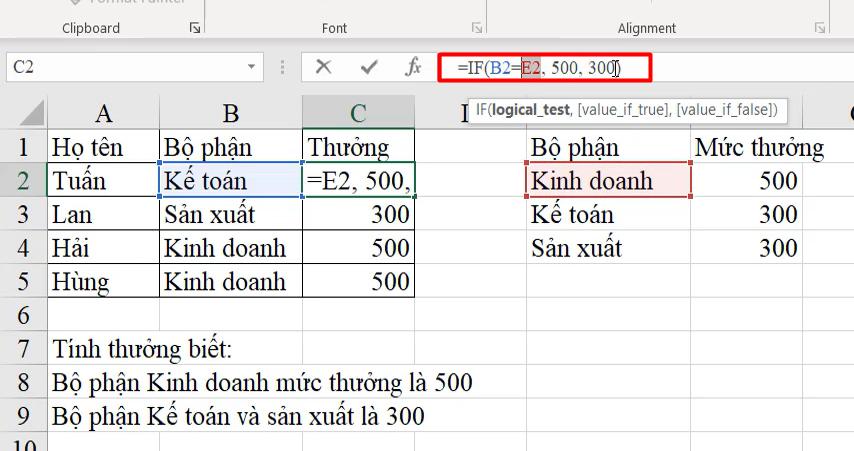
Task: Click the Select All corner triangle
Action: (32, 112)
